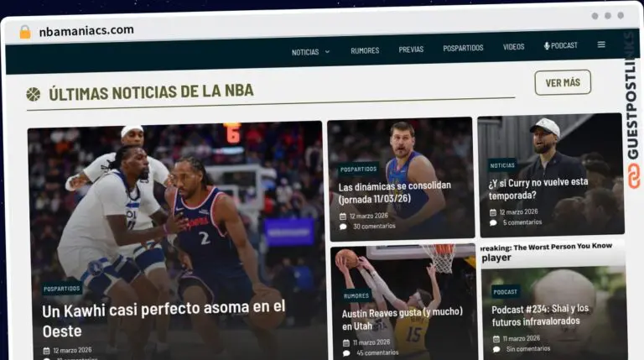Viewport: 644px width, 360px height.
Task: Open article Un Kawhi casi perfecto asoma
Action: pos(164,320)
